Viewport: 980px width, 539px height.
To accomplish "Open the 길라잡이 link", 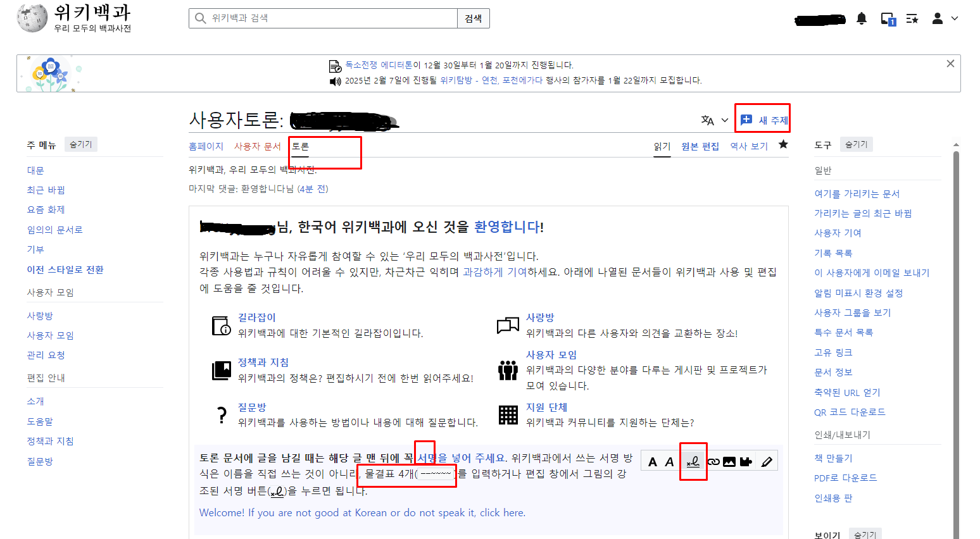I will [x=256, y=318].
